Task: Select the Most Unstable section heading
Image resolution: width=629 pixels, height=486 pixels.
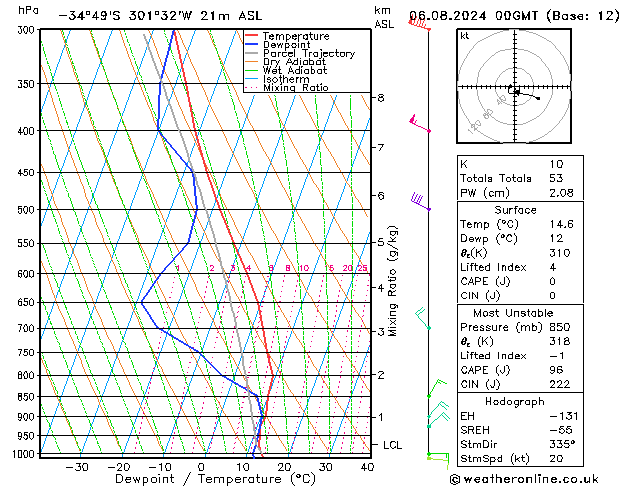Action: pos(515,312)
